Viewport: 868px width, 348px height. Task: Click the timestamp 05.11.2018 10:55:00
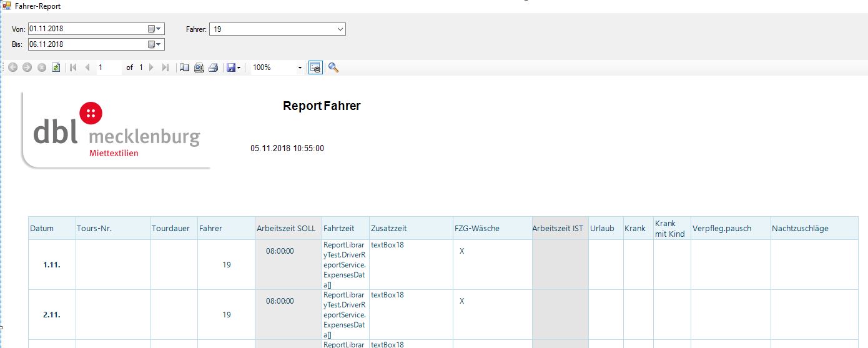(287, 149)
